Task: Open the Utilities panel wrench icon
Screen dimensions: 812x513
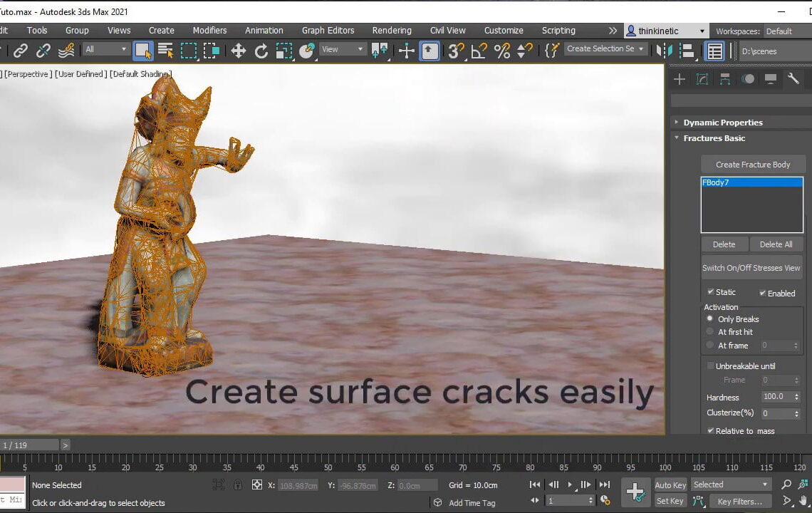Action: (793, 78)
